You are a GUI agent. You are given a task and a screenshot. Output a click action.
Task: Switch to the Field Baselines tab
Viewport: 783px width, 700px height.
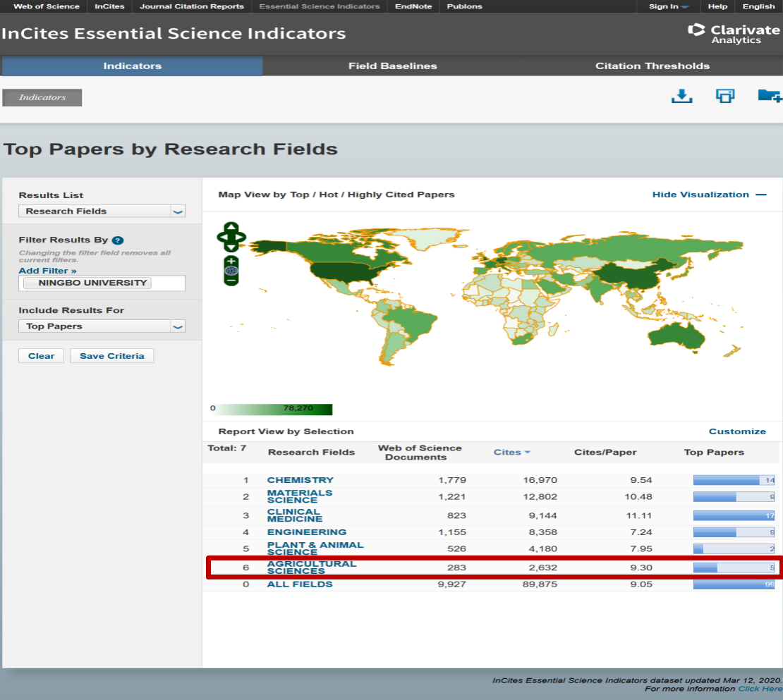click(x=392, y=66)
